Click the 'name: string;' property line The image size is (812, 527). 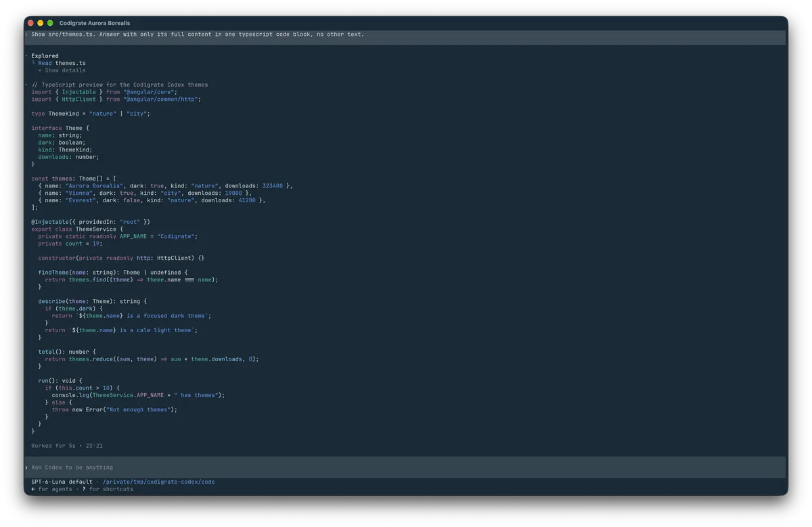pyautogui.click(x=60, y=135)
